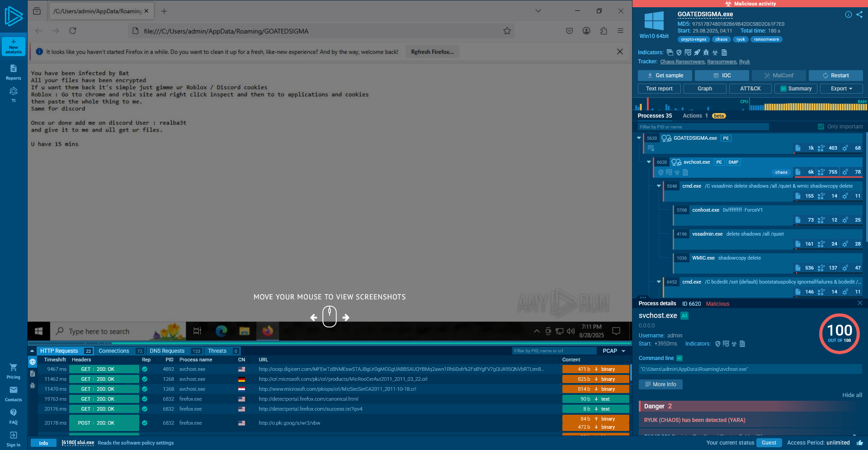Image resolution: width=868 pixels, height=450 pixels.
Task: Open Edge from VM taskbar
Action: pos(221,332)
